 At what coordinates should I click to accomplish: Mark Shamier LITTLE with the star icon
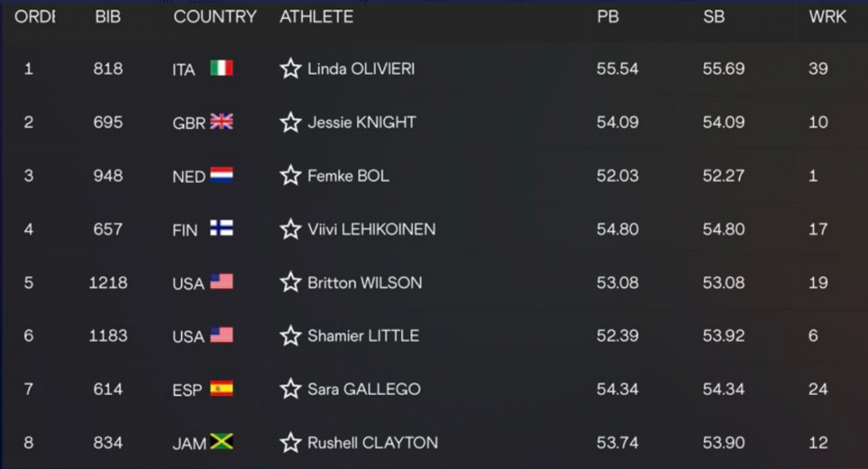coord(291,336)
